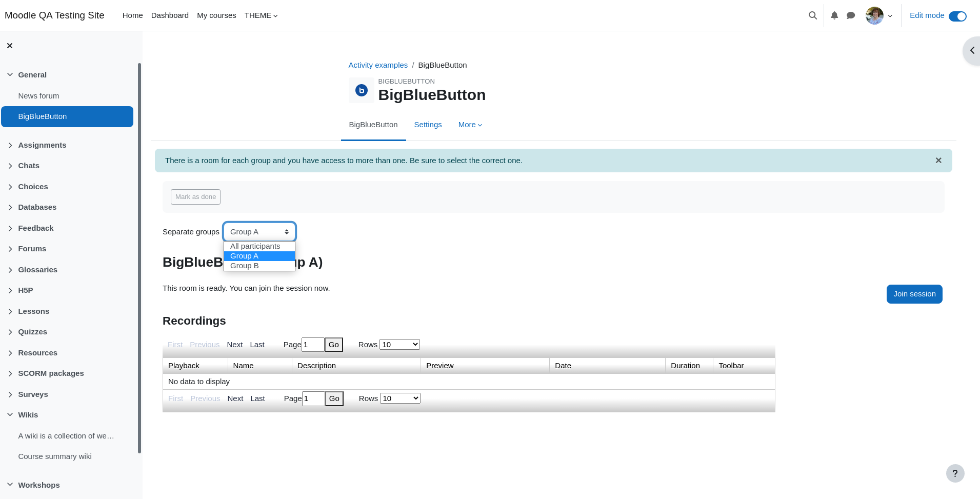Click lower Go button
The width and height of the screenshot is (980, 499).
click(x=334, y=398)
